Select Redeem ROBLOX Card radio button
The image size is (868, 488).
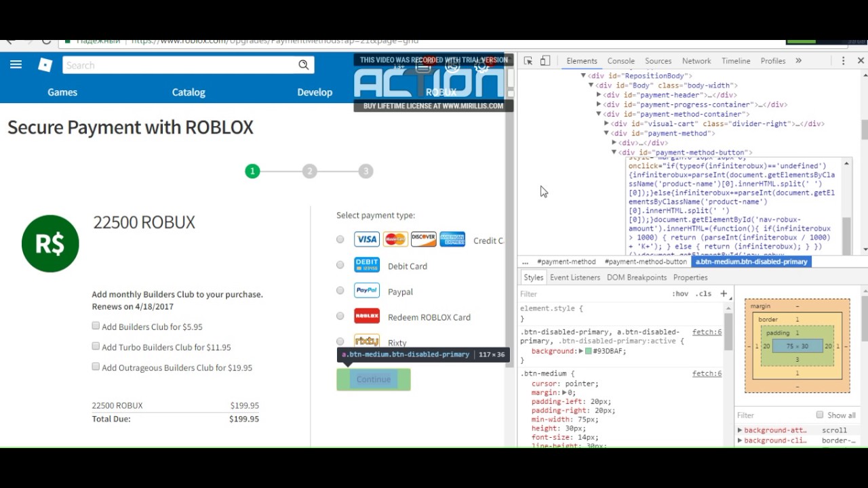(340, 317)
